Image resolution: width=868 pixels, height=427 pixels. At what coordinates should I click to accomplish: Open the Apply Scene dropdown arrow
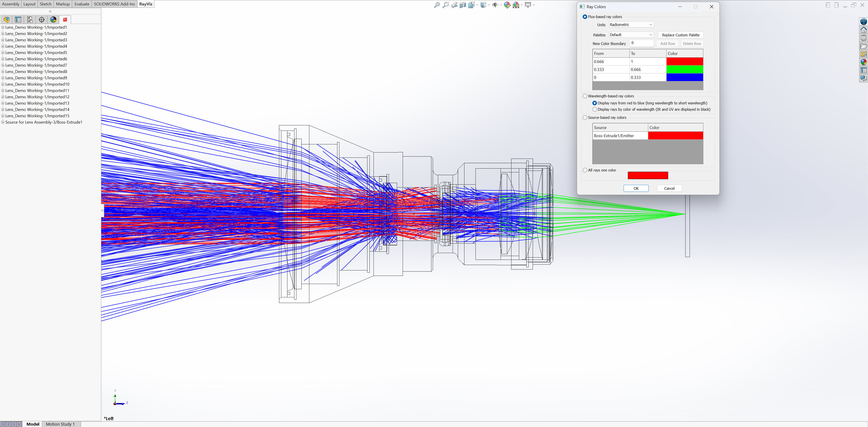click(522, 5)
